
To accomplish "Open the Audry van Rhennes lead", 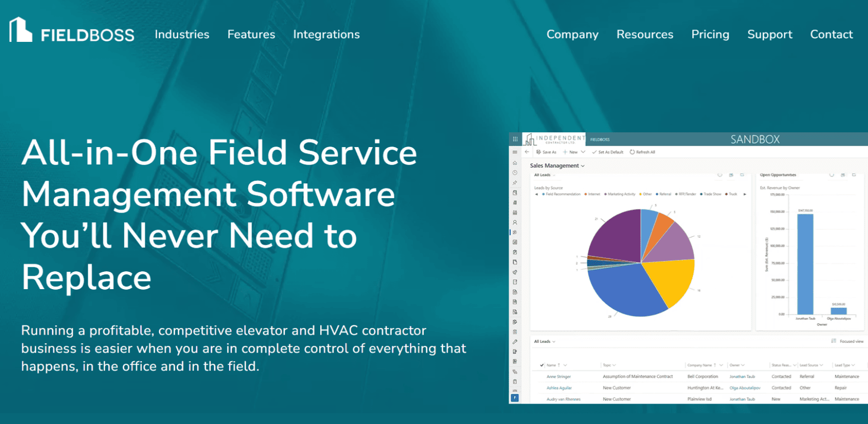I will [564, 399].
